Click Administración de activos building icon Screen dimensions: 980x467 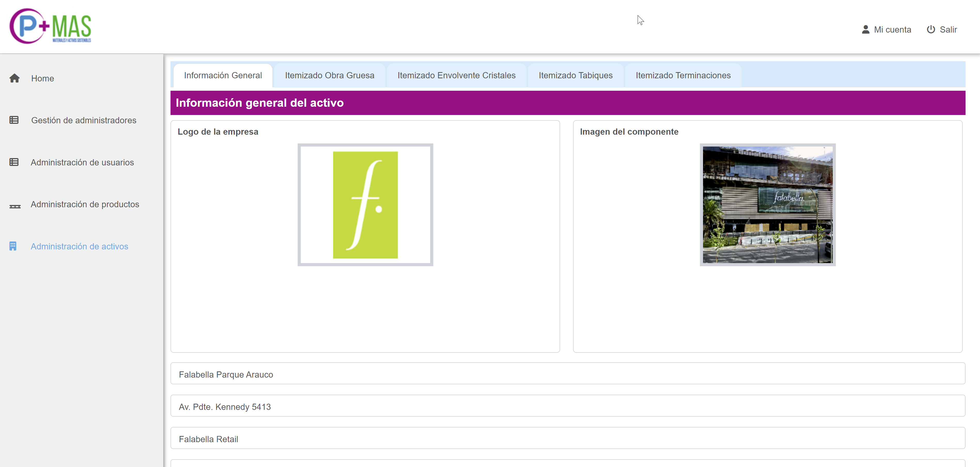point(13,246)
